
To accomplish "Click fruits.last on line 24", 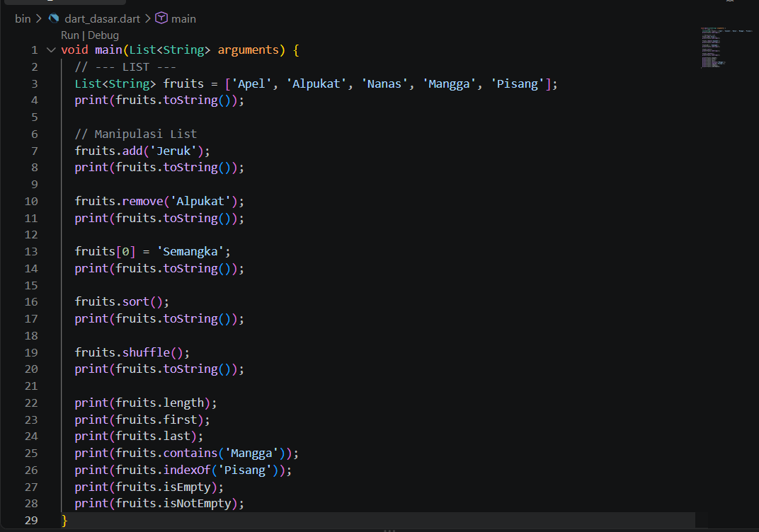I will pos(153,436).
